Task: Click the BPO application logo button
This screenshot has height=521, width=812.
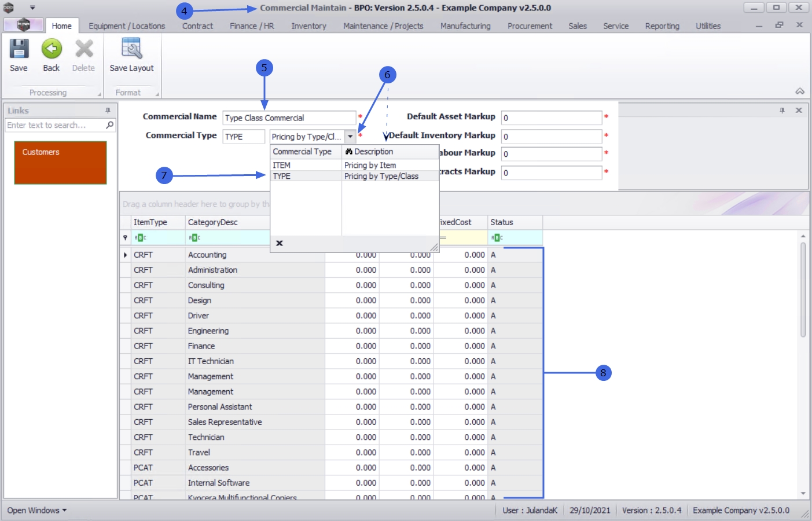Action: tap(23, 25)
